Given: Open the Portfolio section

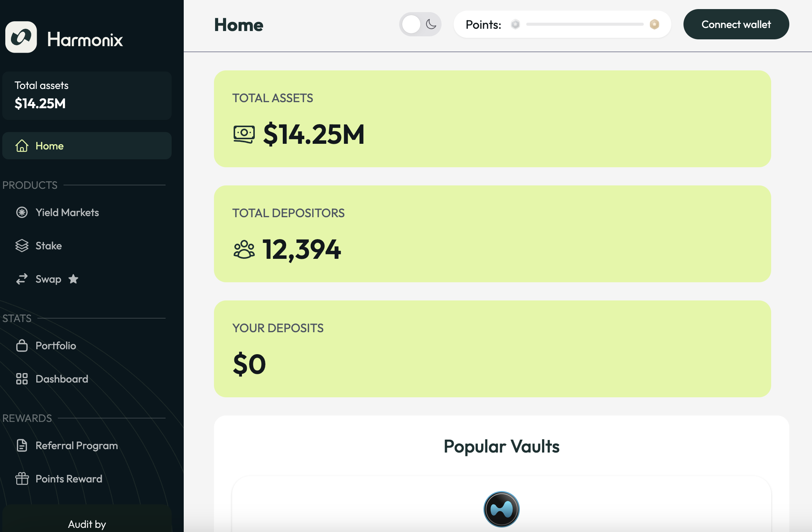Looking at the screenshot, I should click(56, 345).
